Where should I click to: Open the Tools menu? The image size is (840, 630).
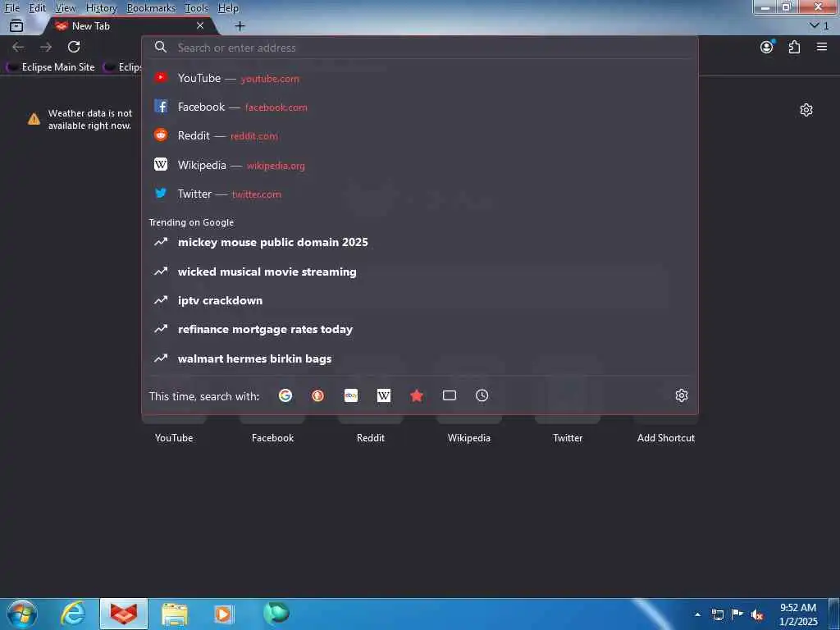coord(196,8)
